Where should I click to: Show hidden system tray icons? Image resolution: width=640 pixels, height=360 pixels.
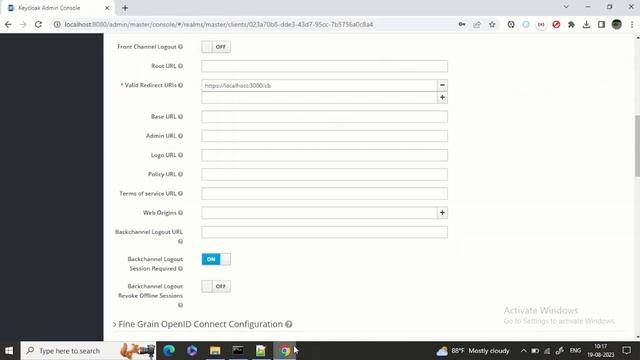click(524, 351)
